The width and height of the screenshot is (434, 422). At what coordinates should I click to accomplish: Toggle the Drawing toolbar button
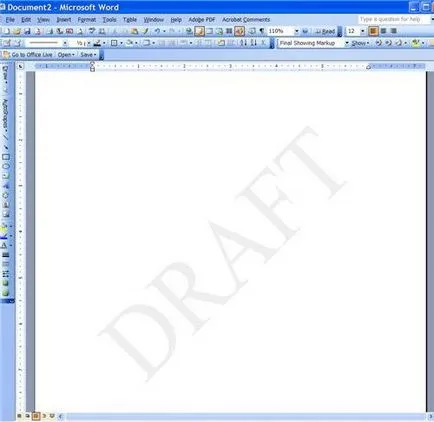pos(239,31)
